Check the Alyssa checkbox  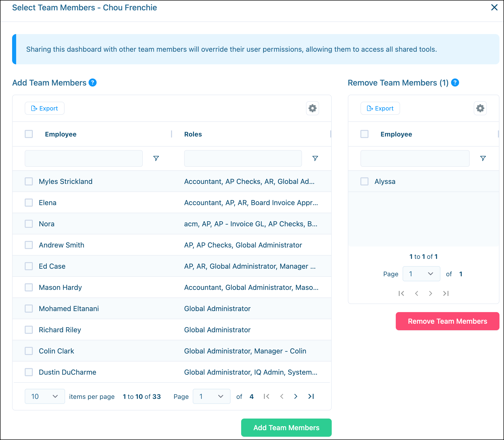point(364,181)
